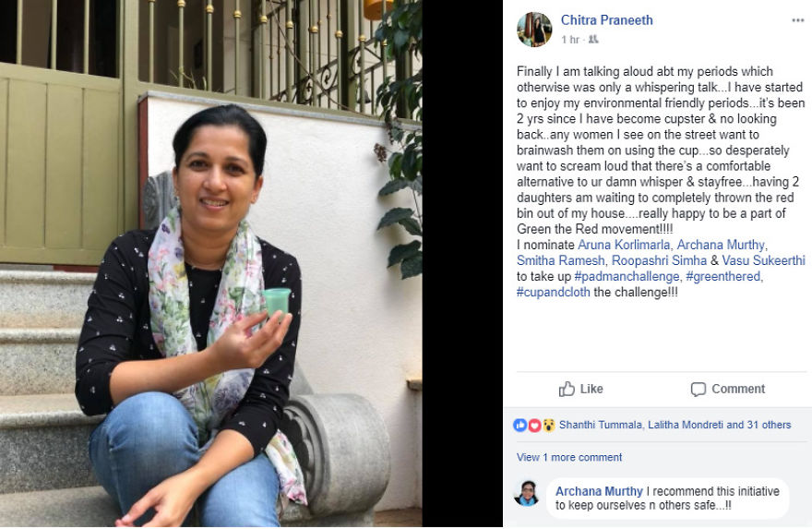Screen dimensions: 812x529
Task: Open the #greenthered hashtag
Action: [x=722, y=276]
